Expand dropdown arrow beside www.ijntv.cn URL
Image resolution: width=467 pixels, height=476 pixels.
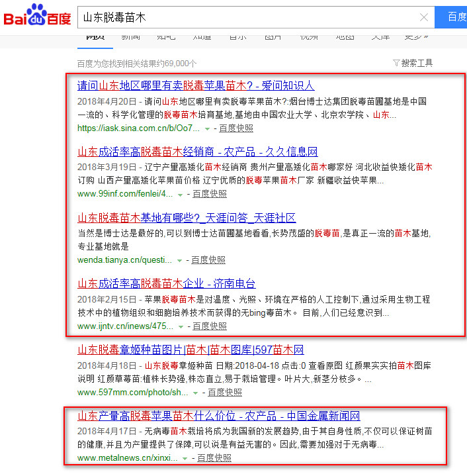point(180,326)
